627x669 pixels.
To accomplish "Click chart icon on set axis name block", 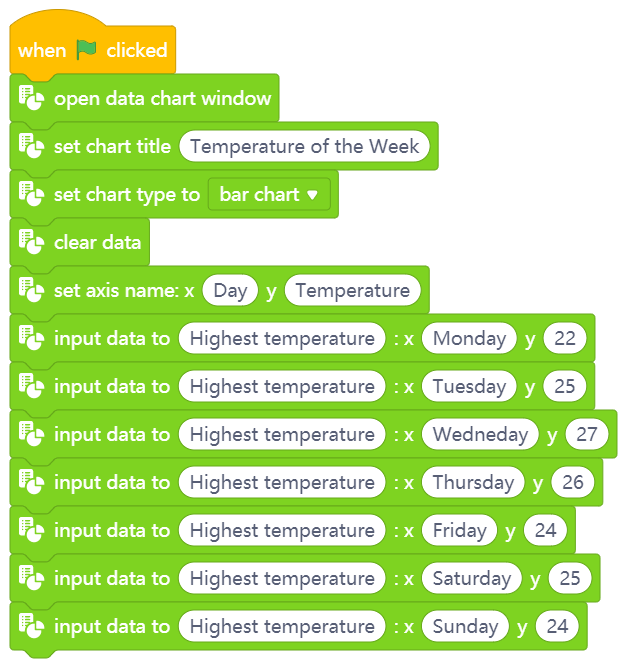I will coord(31,290).
